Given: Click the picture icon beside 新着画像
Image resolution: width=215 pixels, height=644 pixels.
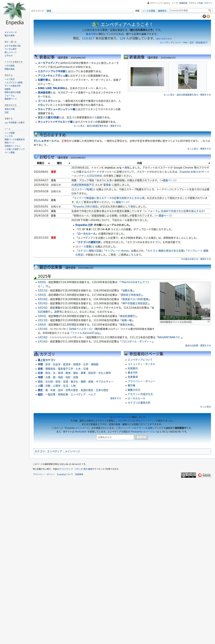Looking at the screenshot, I should coord(126,57).
